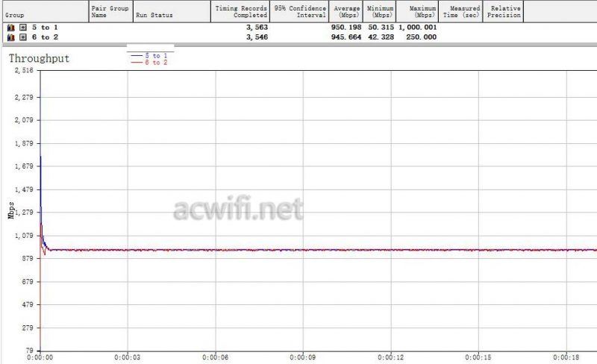Click the Relative Precision column header
Viewport: 597px width, 364px height.
503,11
